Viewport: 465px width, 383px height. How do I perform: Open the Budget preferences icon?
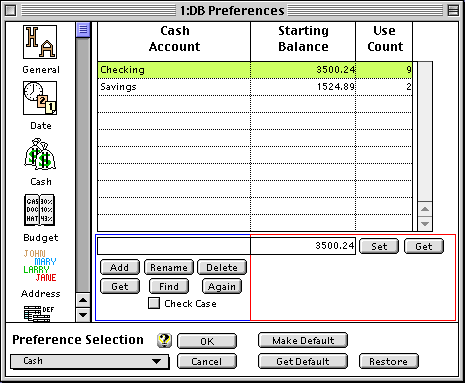[40, 210]
